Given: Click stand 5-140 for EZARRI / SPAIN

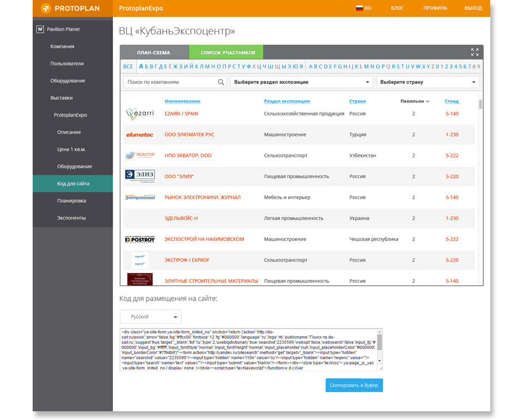Looking at the screenshot, I should [x=452, y=114].
